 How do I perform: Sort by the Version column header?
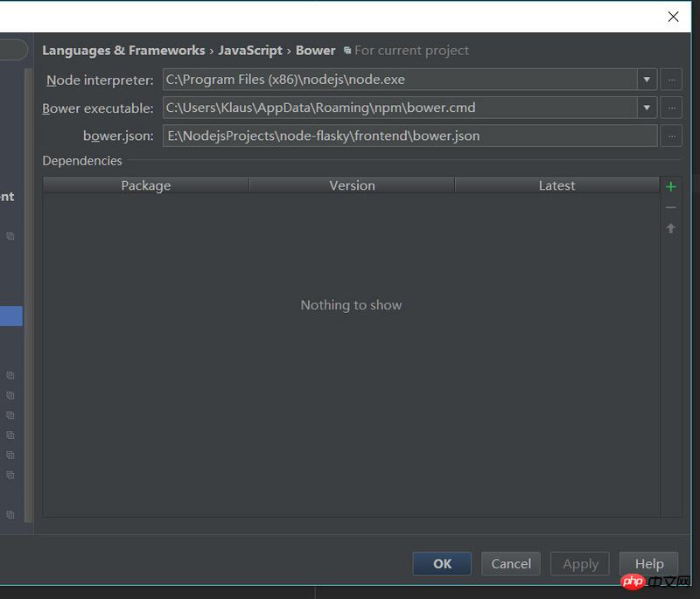[352, 185]
